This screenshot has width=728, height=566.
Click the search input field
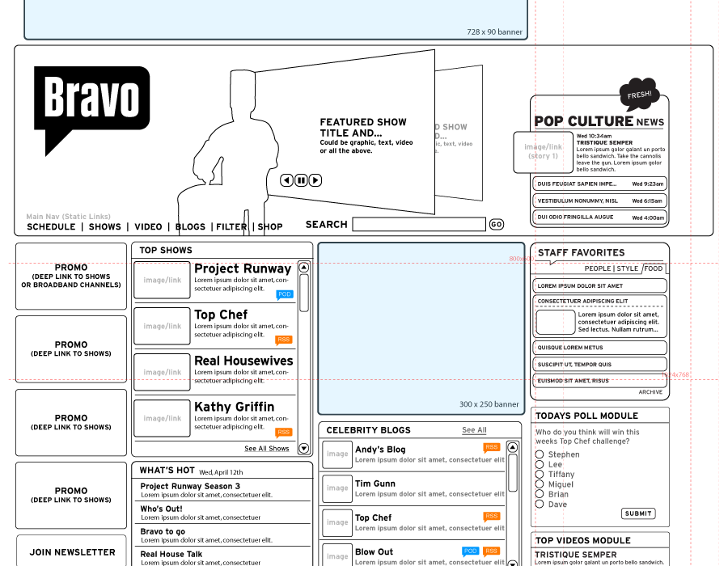[x=419, y=224]
